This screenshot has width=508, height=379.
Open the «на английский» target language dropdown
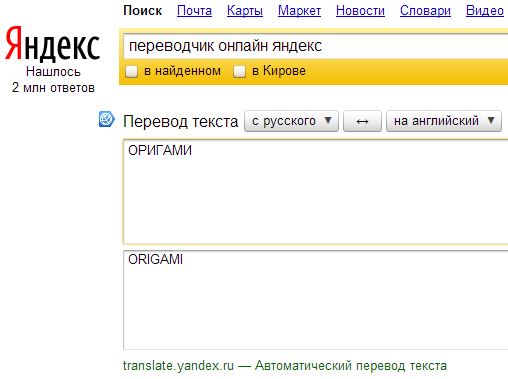click(x=444, y=121)
